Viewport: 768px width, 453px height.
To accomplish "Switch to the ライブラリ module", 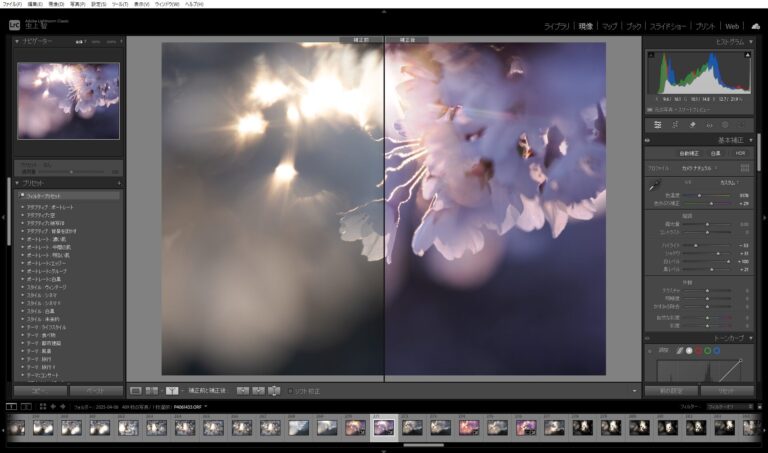I will click(x=557, y=26).
